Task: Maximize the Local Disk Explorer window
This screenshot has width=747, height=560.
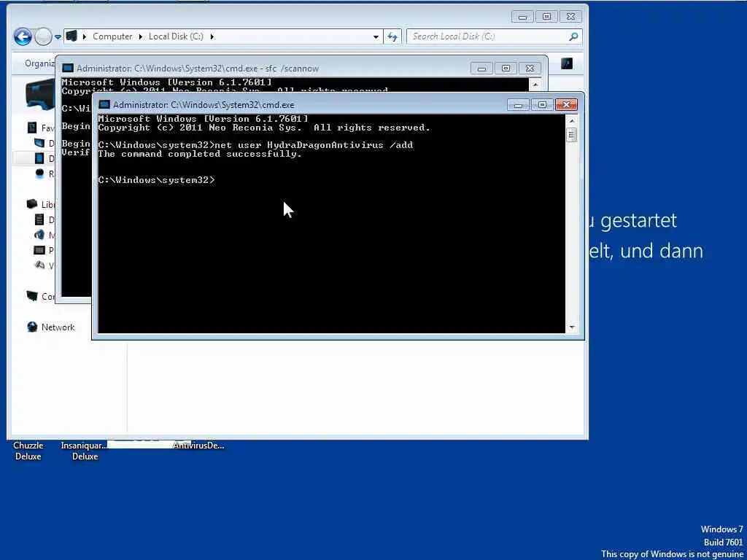Action: click(x=547, y=17)
